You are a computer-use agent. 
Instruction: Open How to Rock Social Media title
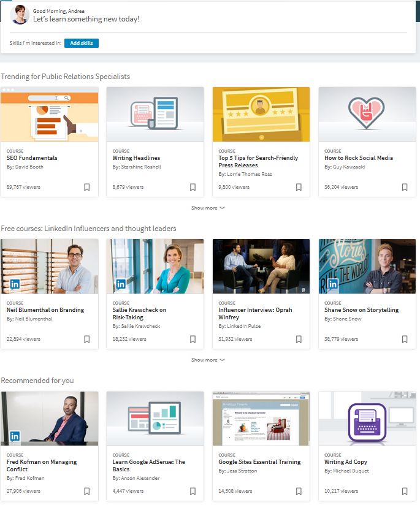point(359,158)
